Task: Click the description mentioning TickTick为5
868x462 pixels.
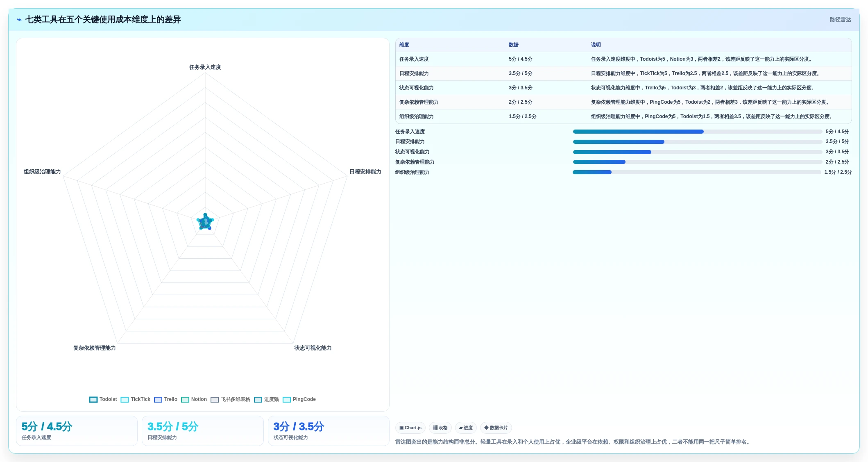Action: pyautogui.click(x=706, y=74)
